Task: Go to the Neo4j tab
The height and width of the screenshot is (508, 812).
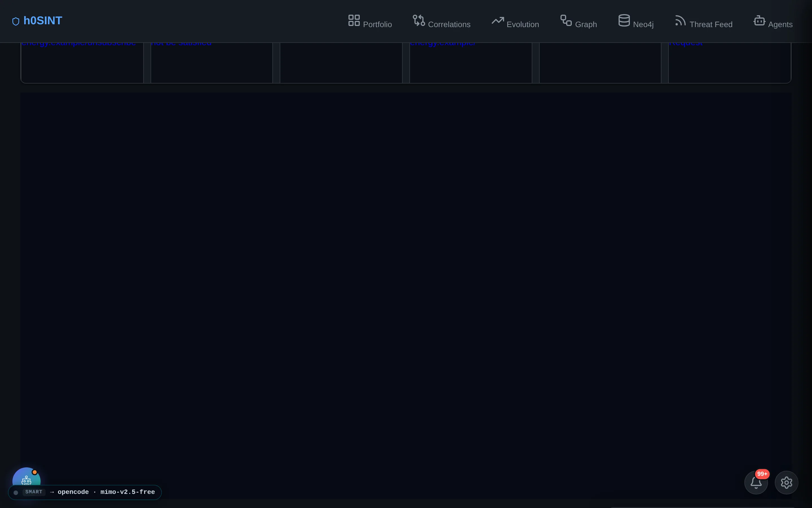Action: (636, 21)
